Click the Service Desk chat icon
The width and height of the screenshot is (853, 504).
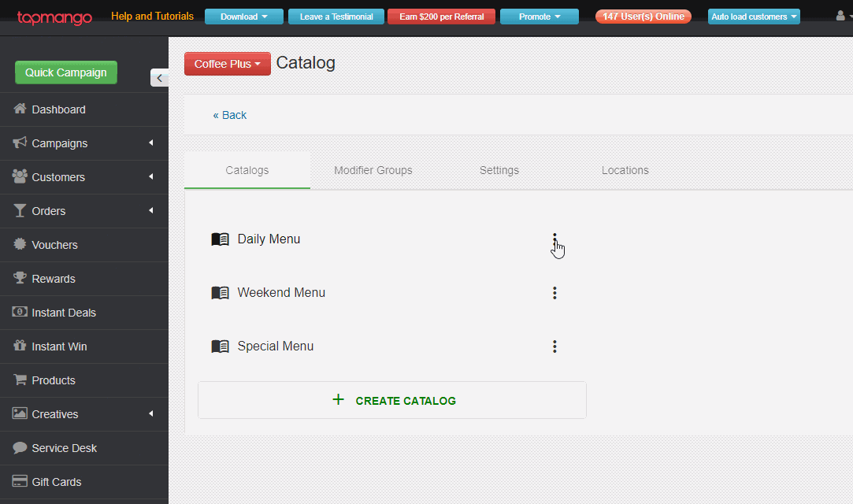coord(18,448)
